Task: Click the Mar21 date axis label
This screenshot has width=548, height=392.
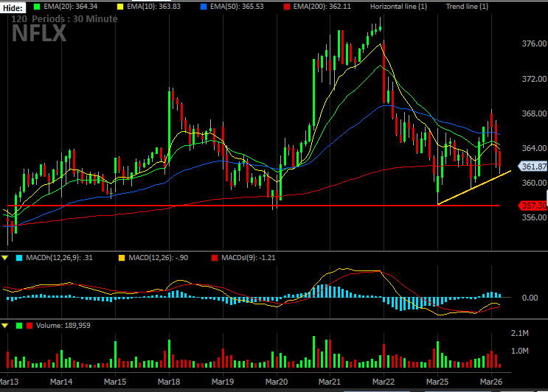Action: [330, 382]
